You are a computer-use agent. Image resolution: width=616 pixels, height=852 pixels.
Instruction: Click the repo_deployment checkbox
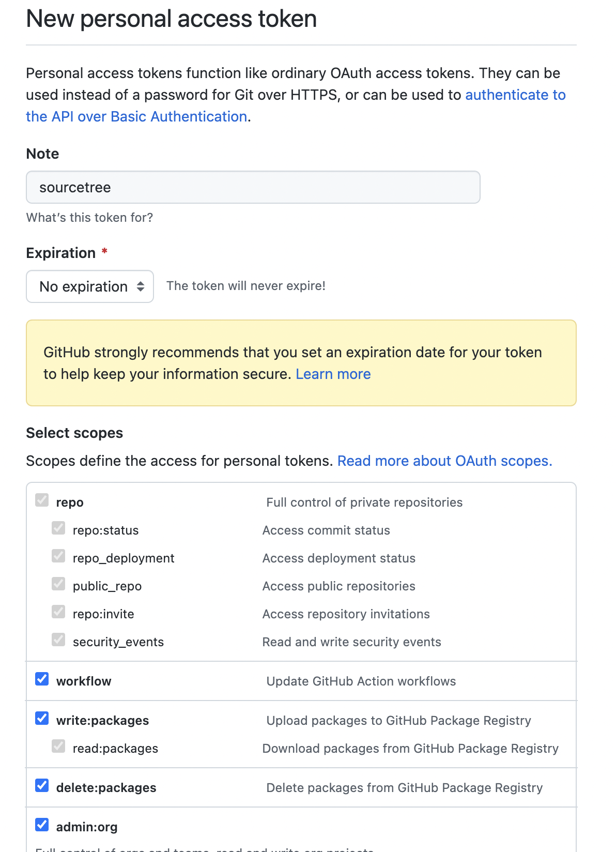(x=58, y=556)
